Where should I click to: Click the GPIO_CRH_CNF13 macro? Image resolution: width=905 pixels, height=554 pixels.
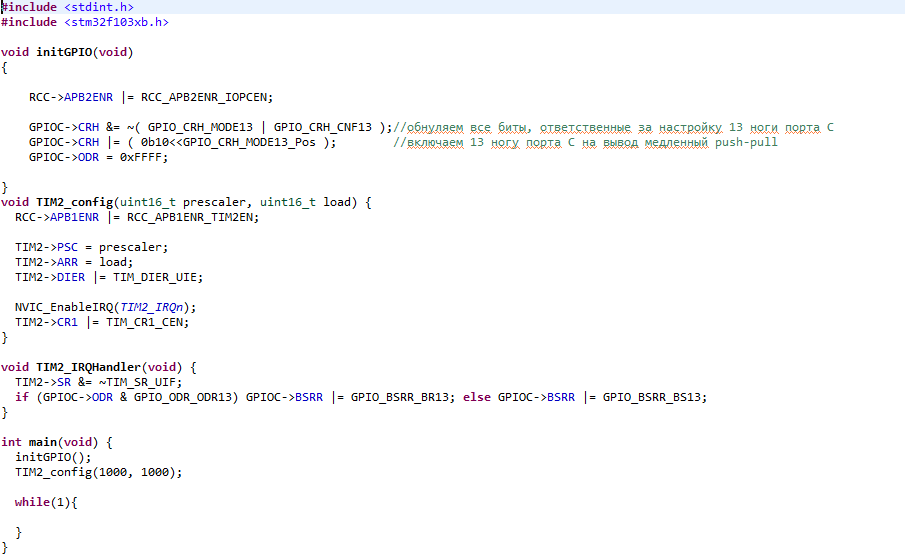pyautogui.click(x=323, y=127)
